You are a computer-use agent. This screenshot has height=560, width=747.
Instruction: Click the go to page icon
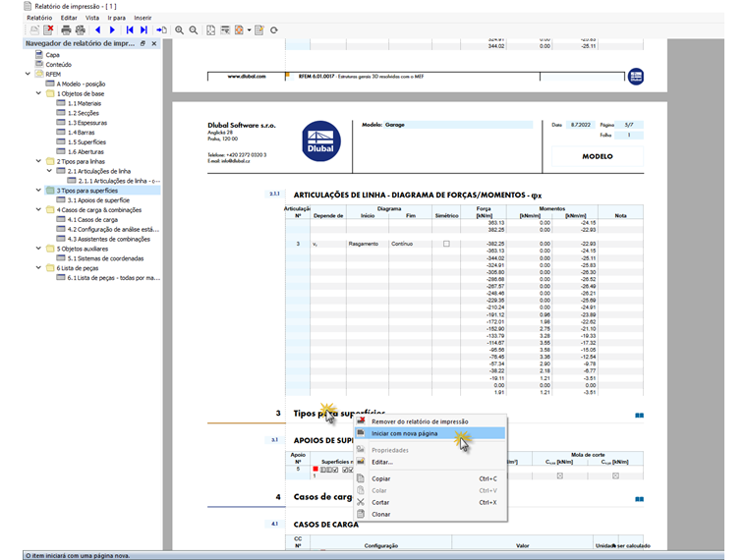(161, 30)
